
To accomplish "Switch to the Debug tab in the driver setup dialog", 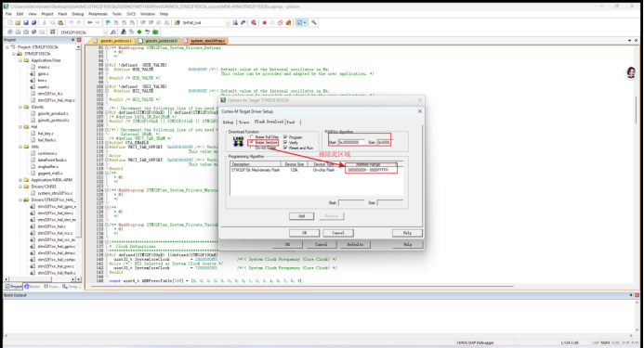I will (228, 122).
